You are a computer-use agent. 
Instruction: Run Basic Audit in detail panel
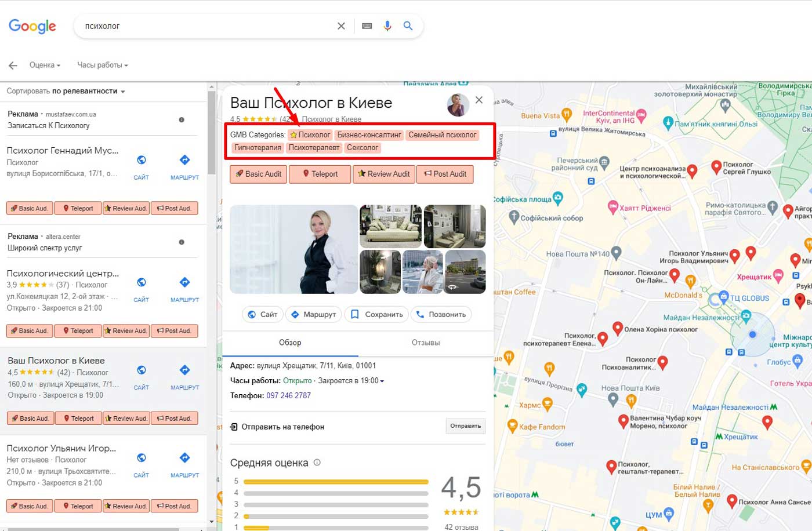(259, 174)
